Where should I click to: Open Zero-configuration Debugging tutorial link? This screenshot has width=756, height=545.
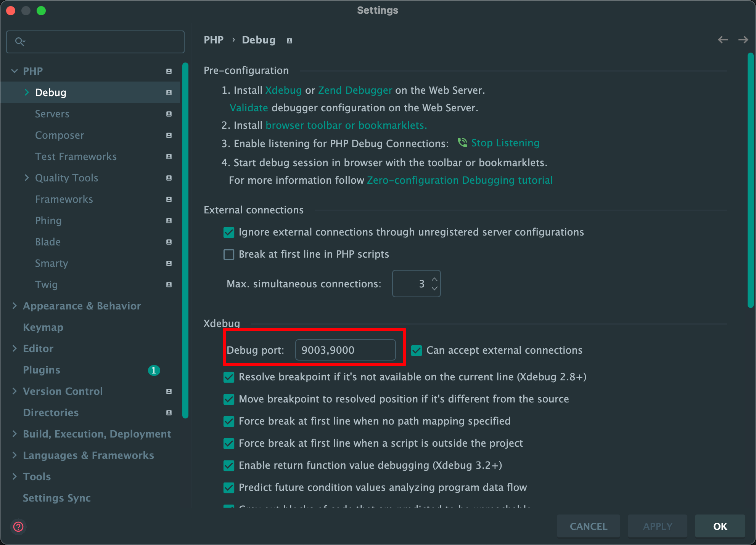tap(459, 180)
